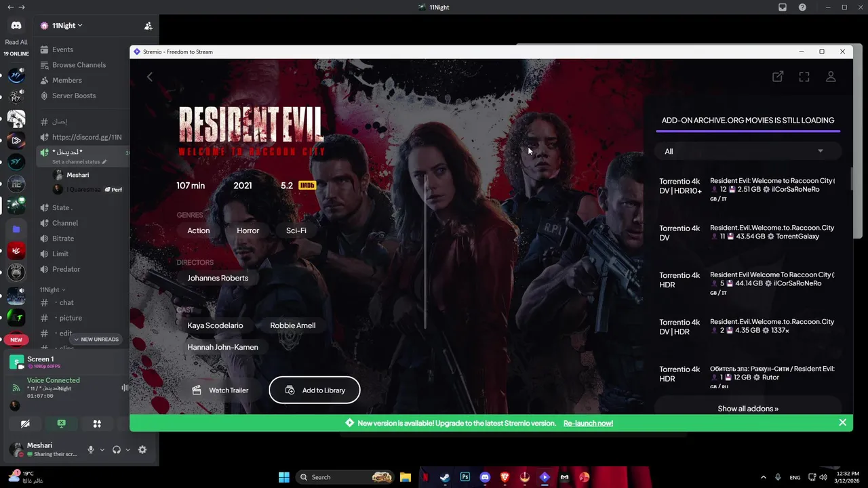Click Read All in Discord server list
The height and width of the screenshot is (488, 868).
coord(16,42)
